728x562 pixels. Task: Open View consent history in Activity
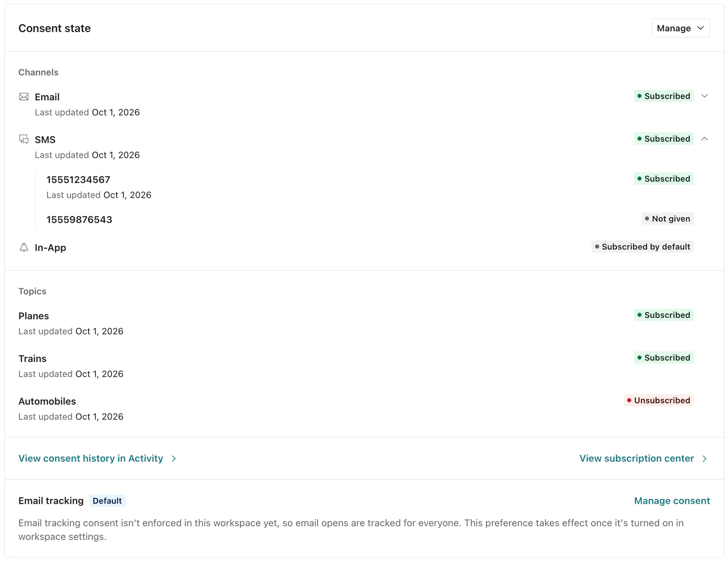91,458
